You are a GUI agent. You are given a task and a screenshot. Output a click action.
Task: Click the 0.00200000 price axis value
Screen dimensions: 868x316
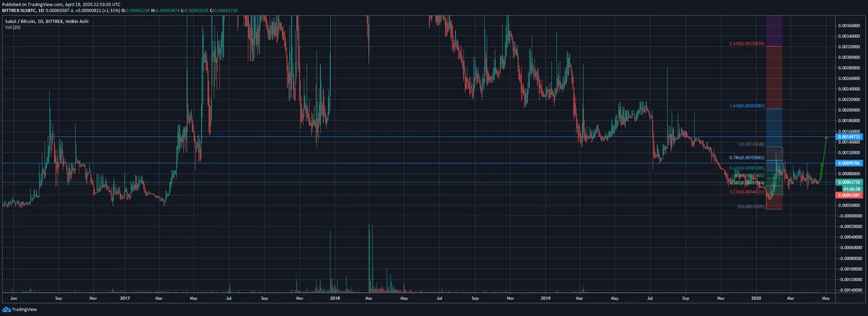pyautogui.click(x=850, y=110)
